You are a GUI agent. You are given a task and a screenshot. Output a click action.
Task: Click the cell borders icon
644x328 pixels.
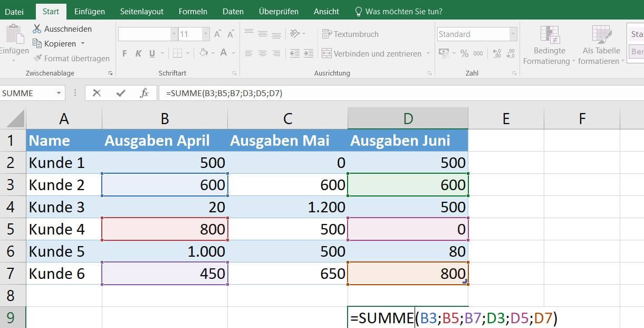coord(178,53)
